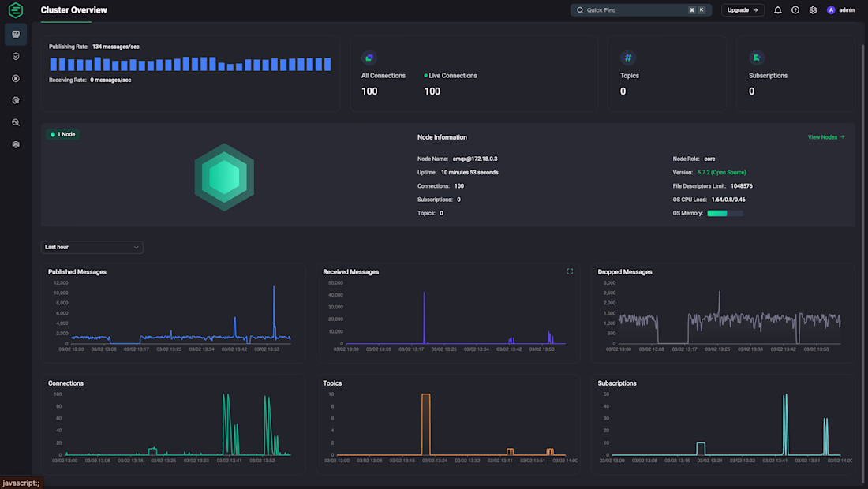The width and height of the screenshot is (868, 489).
Task: Open the Dashboard monitor sidebar icon
Action: click(x=16, y=34)
